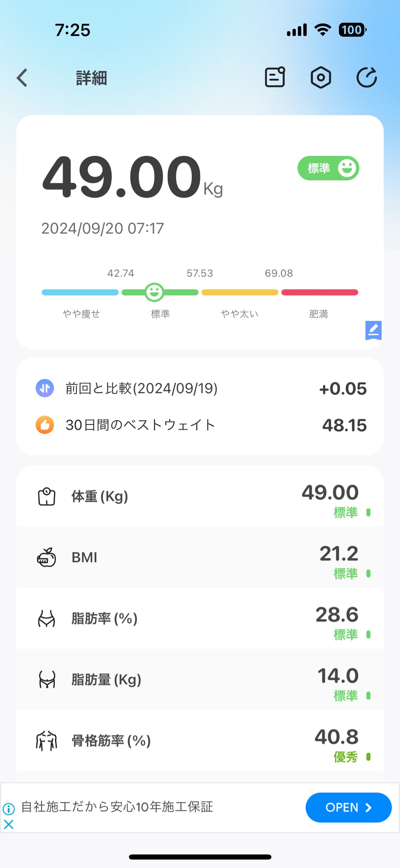Open the 脂肪量 (Kg) row
The image size is (400, 868).
coord(200,680)
